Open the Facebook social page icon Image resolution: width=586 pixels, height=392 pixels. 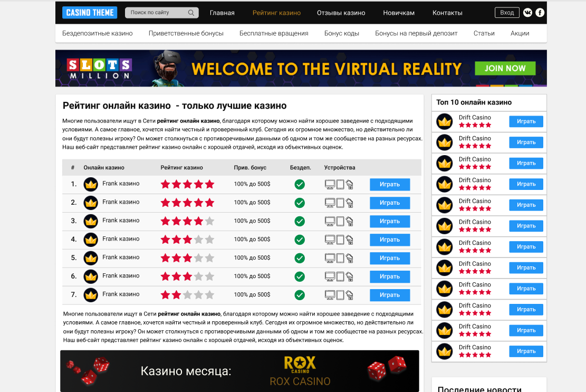[540, 13]
